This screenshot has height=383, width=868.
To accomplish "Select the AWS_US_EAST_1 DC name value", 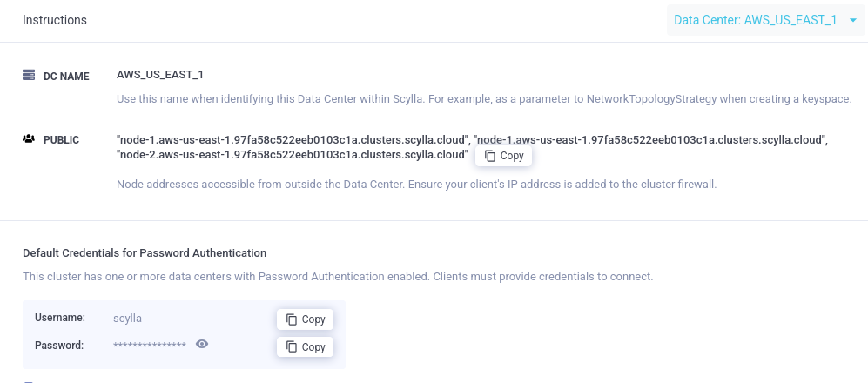I will coord(157,74).
